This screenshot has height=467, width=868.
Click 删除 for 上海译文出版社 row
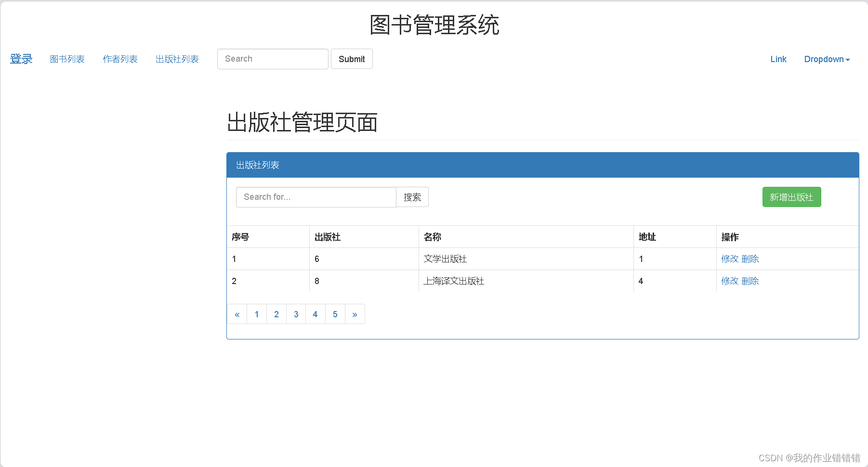(x=750, y=281)
